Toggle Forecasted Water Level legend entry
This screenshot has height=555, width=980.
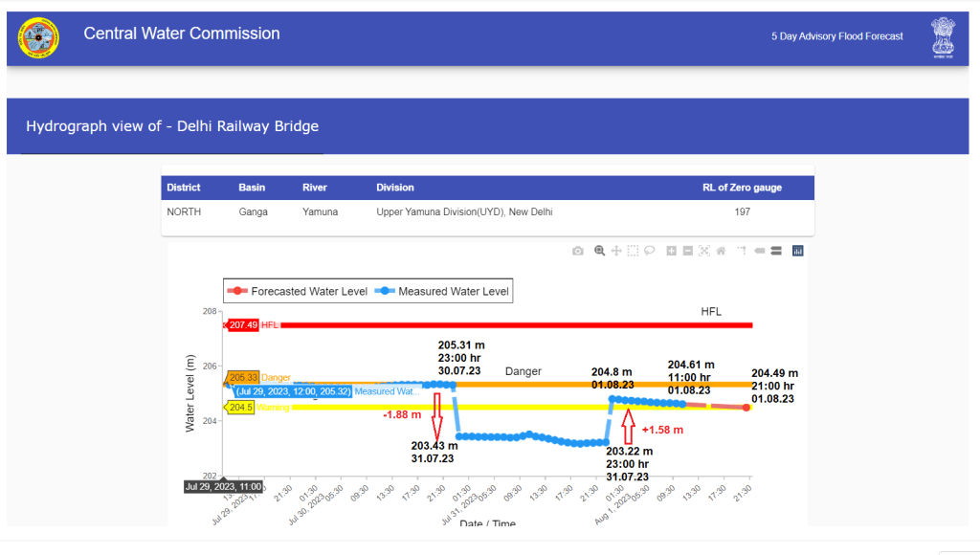299,291
